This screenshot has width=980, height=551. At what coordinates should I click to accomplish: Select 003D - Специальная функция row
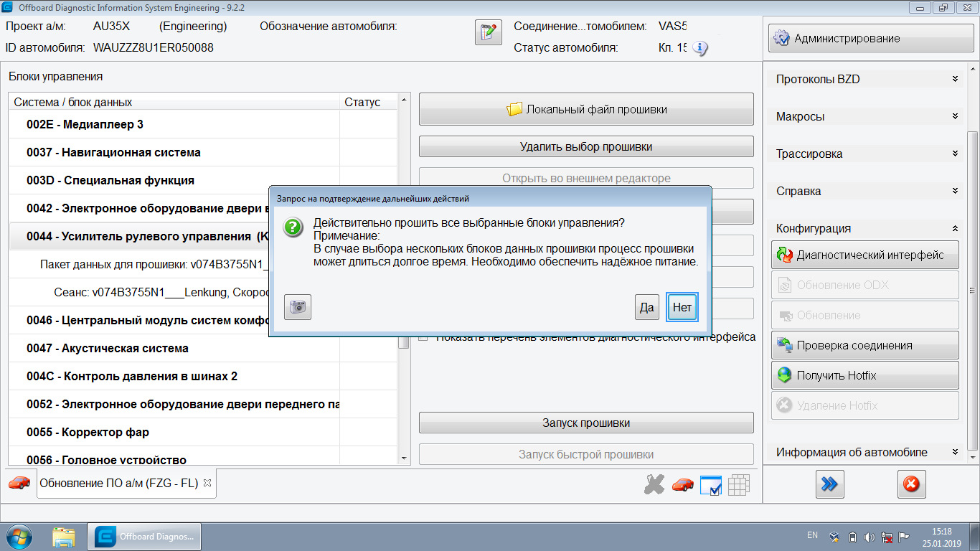point(203,180)
